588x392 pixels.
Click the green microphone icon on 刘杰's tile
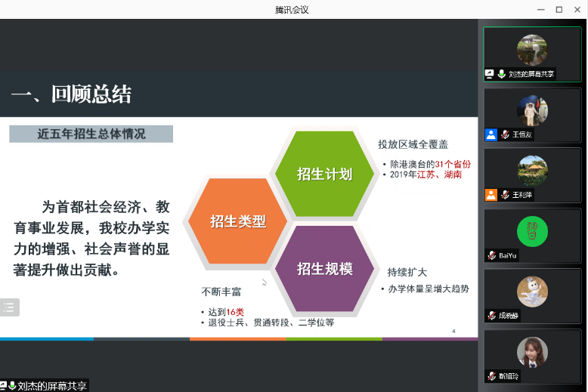pos(502,74)
